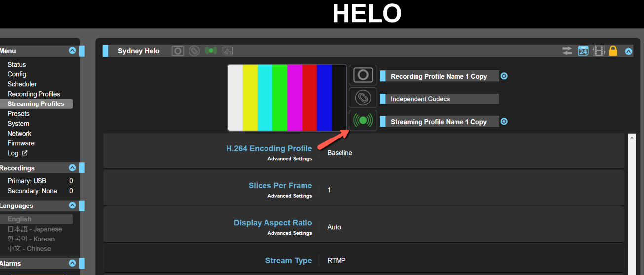Open the Firmware page
This screenshot has width=644, height=275.
point(21,143)
